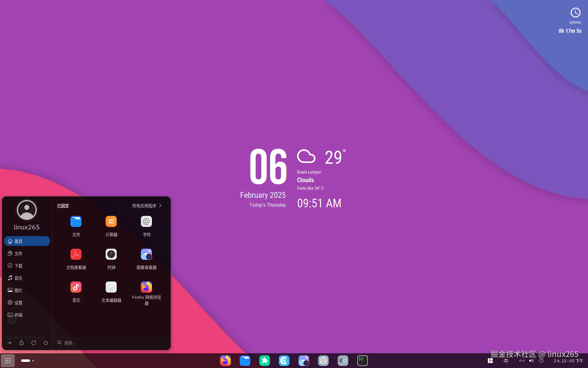Click the 中 input method indicator in the tray
Image resolution: width=588 pixels, height=368 pixels.
pyautogui.click(x=506, y=361)
